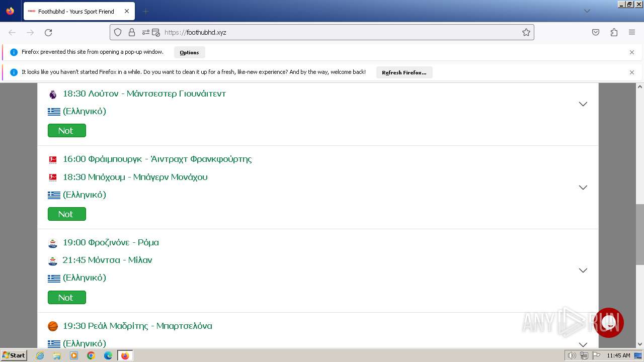The height and width of the screenshot is (362, 644).
Task: Open File Explorer from the taskbar
Action: [57, 355]
